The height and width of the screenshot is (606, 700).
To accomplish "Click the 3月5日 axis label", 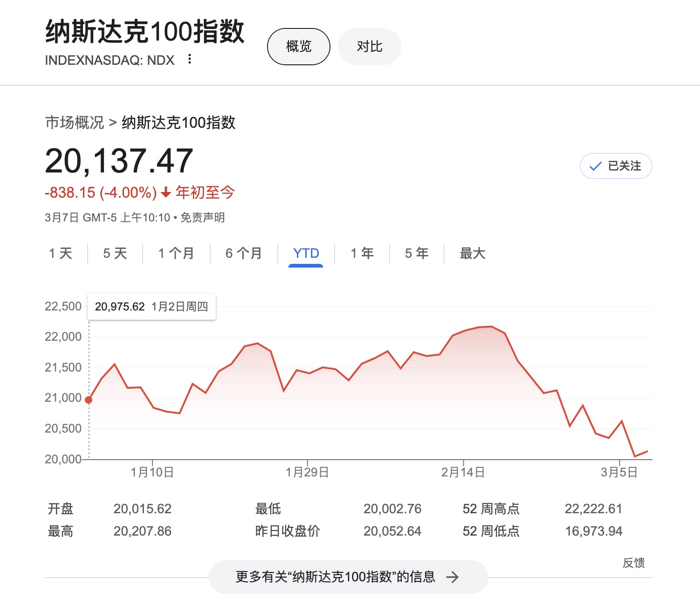I will [x=619, y=472].
